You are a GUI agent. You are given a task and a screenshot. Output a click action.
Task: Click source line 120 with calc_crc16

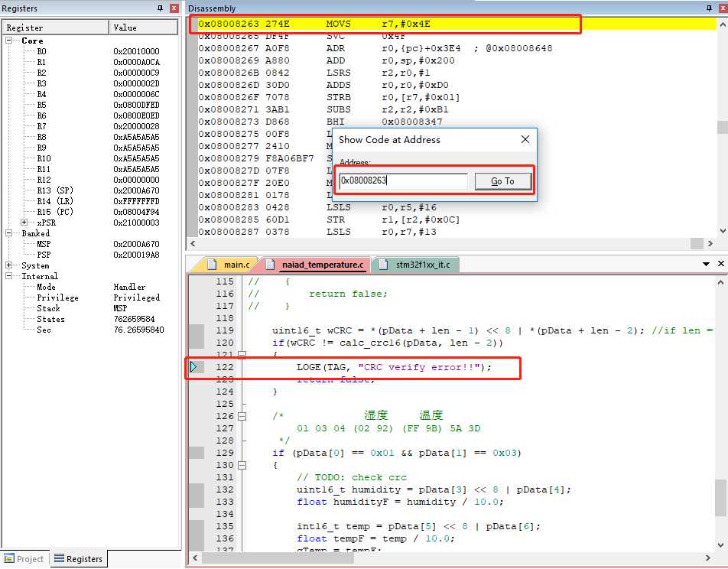pos(387,343)
